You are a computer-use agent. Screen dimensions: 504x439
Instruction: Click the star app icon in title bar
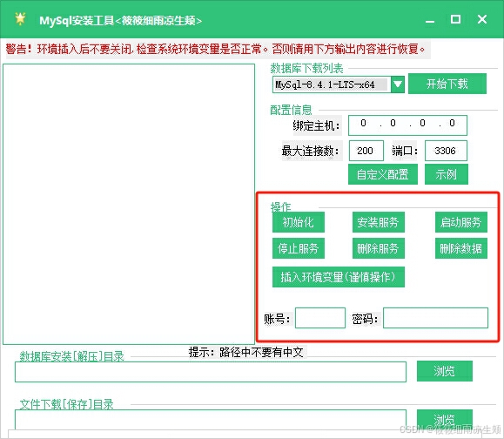20,18
